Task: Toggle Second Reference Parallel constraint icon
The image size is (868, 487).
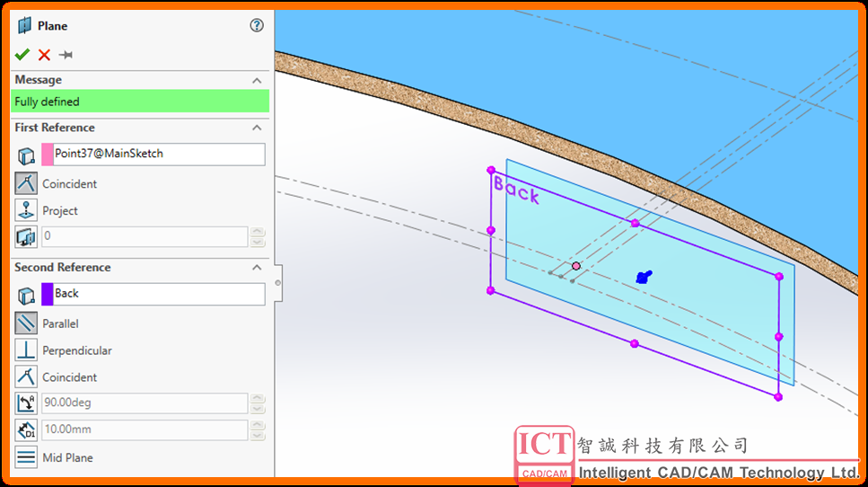Action: [26, 323]
